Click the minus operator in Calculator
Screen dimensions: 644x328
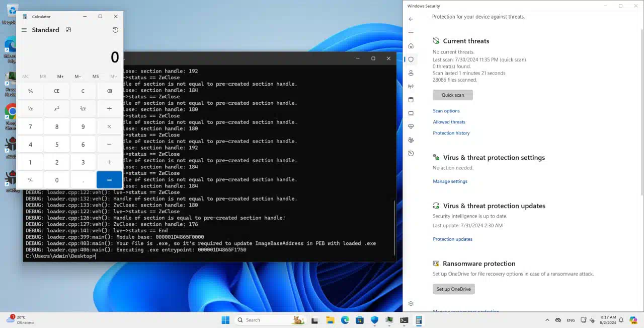pos(109,144)
